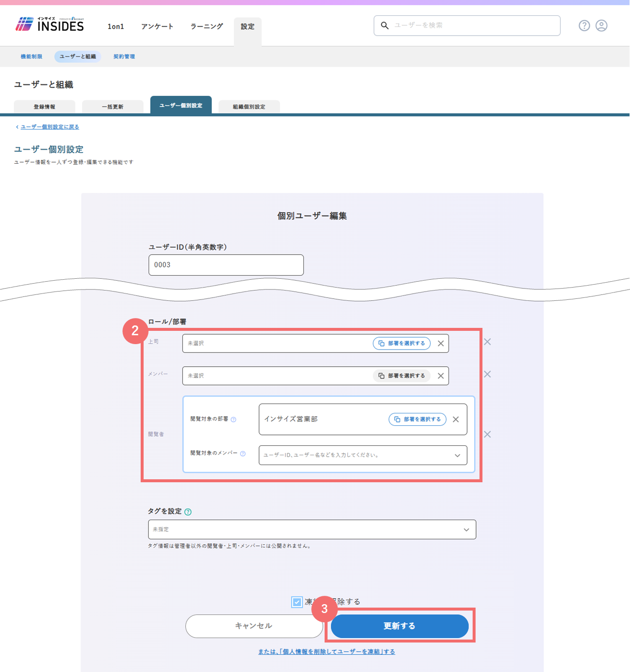Remove the 上司 role row with outer X
The height and width of the screenshot is (672, 630).
click(x=487, y=342)
